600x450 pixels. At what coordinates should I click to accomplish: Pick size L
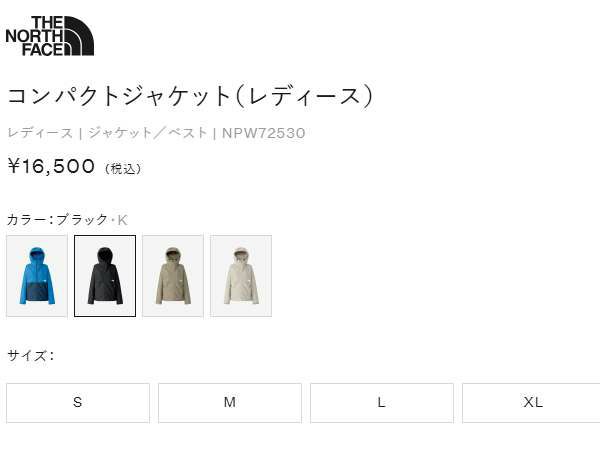[382, 403]
